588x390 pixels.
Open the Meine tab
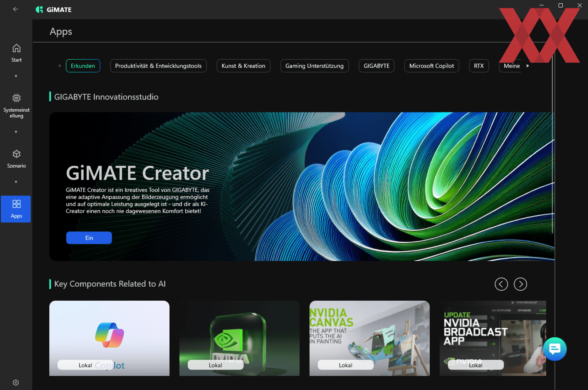[x=511, y=66]
